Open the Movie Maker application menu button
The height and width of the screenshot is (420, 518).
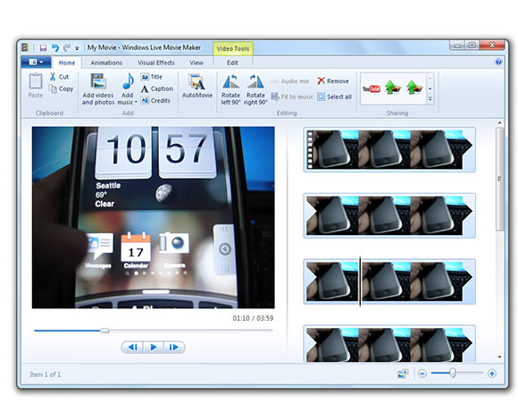(x=36, y=63)
